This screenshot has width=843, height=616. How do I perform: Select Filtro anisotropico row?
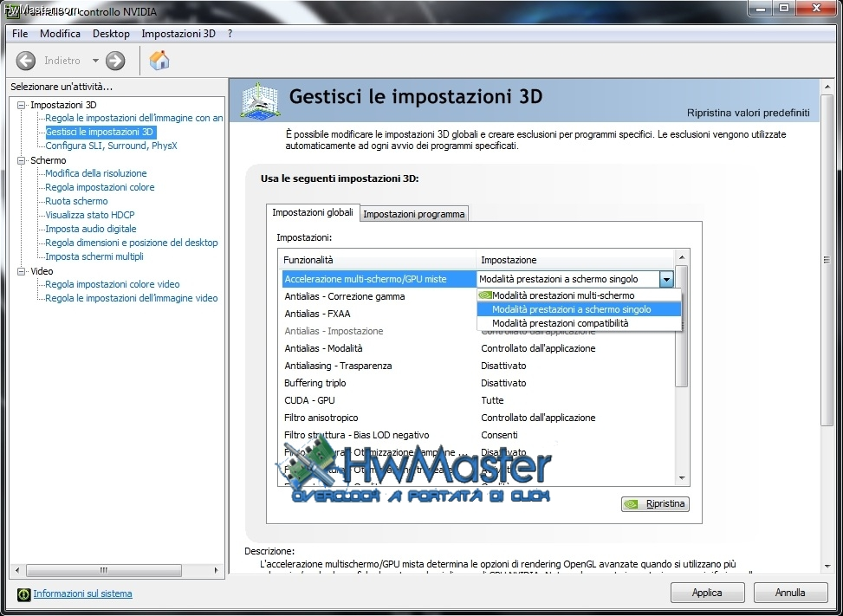tap(478, 418)
